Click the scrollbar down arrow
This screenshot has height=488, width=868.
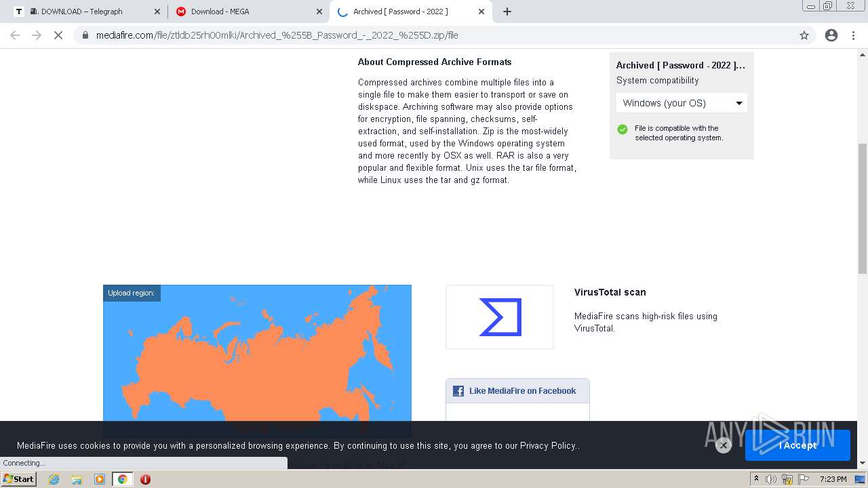click(x=863, y=464)
